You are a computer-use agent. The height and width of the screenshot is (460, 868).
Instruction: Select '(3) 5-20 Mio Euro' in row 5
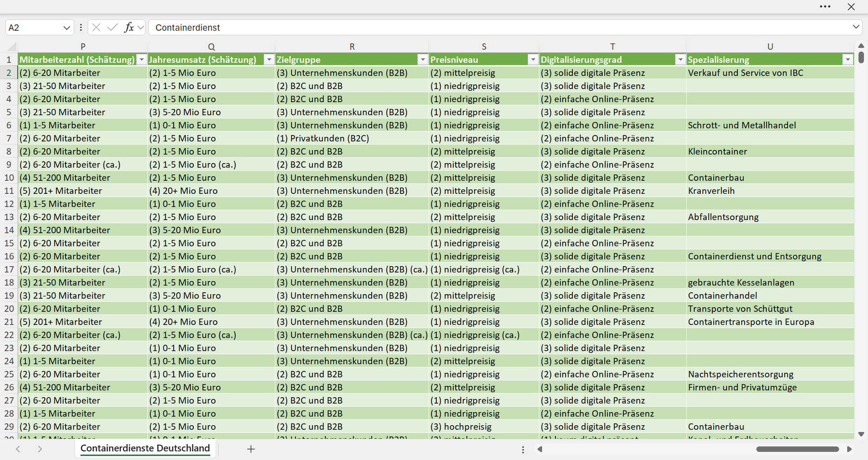click(211, 112)
